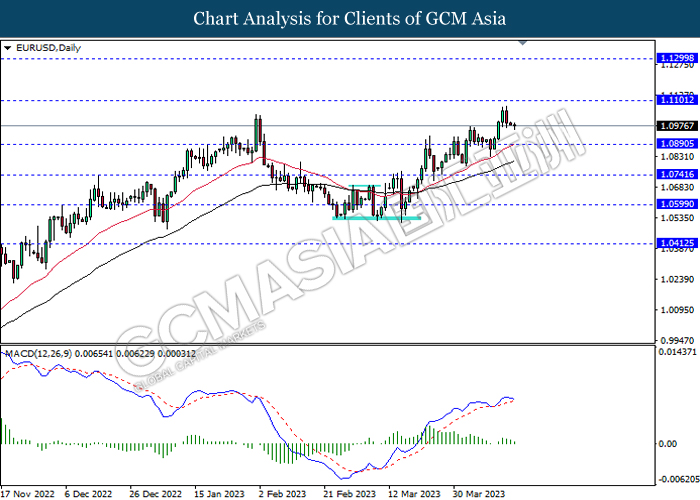700x500 pixels.
Task: Click the 15 Jan 2023 date label
Action: point(219,494)
